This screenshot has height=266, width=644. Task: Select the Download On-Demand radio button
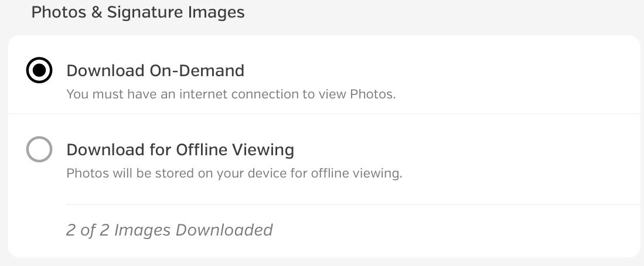[x=39, y=70]
